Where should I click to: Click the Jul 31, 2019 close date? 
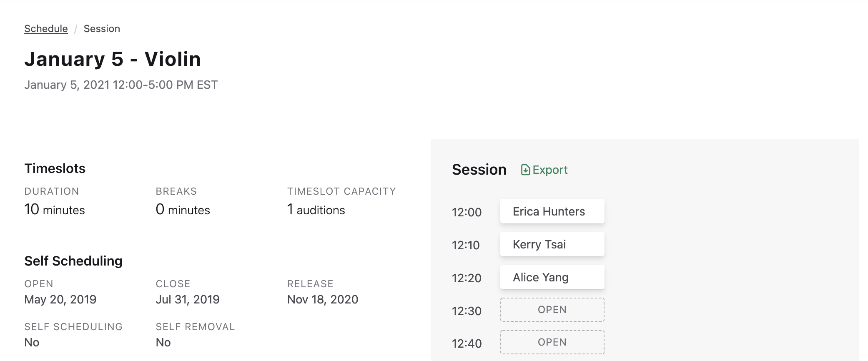[188, 299]
